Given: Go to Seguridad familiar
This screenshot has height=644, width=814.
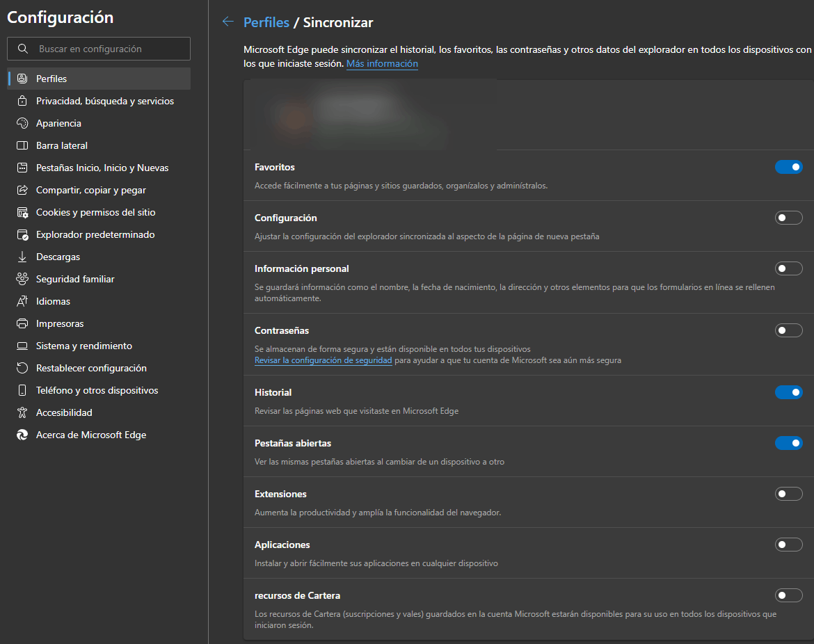Looking at the screenshot, I should click(99, 279).
